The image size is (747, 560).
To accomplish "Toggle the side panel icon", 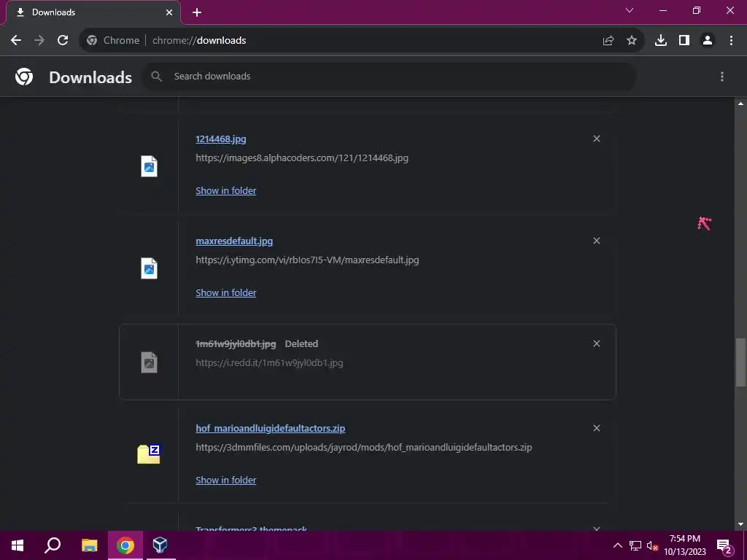I will (684, 41).
